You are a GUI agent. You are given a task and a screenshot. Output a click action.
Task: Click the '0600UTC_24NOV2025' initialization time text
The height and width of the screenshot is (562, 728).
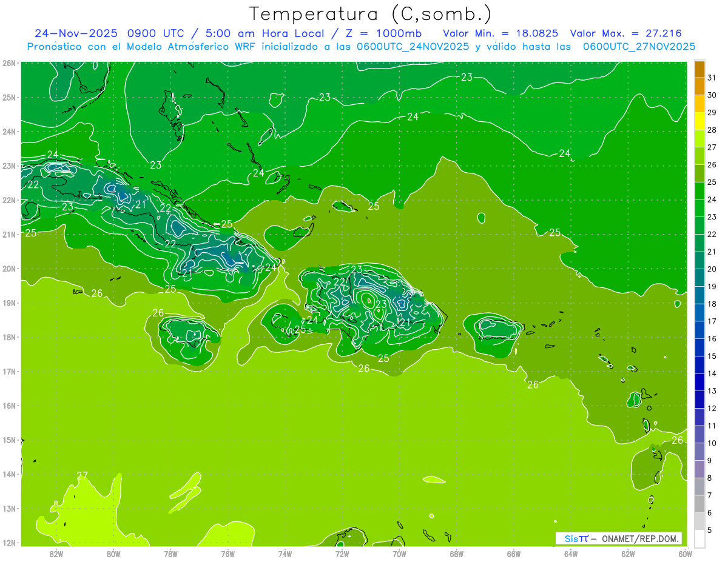pos(413,47)
